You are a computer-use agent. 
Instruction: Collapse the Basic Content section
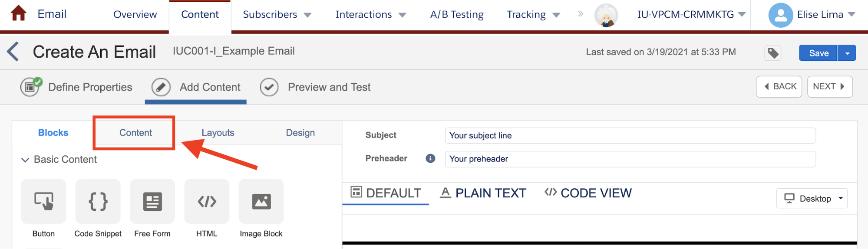26,160
